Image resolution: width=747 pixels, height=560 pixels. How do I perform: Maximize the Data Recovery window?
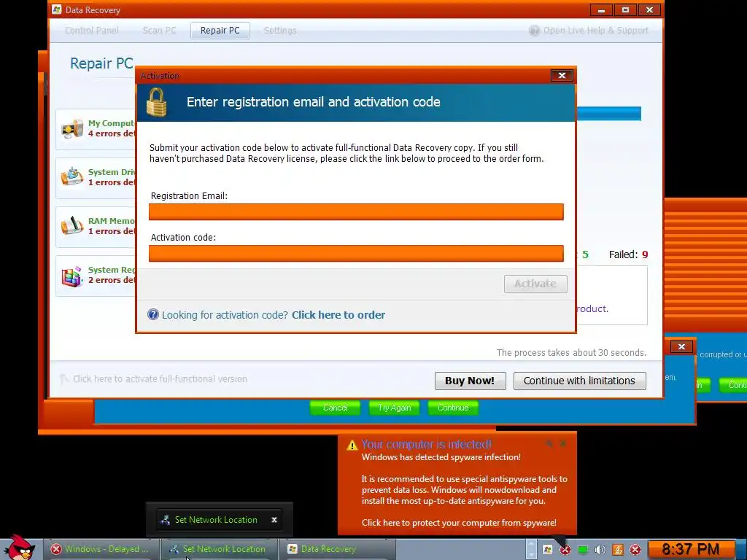[625, 10]
